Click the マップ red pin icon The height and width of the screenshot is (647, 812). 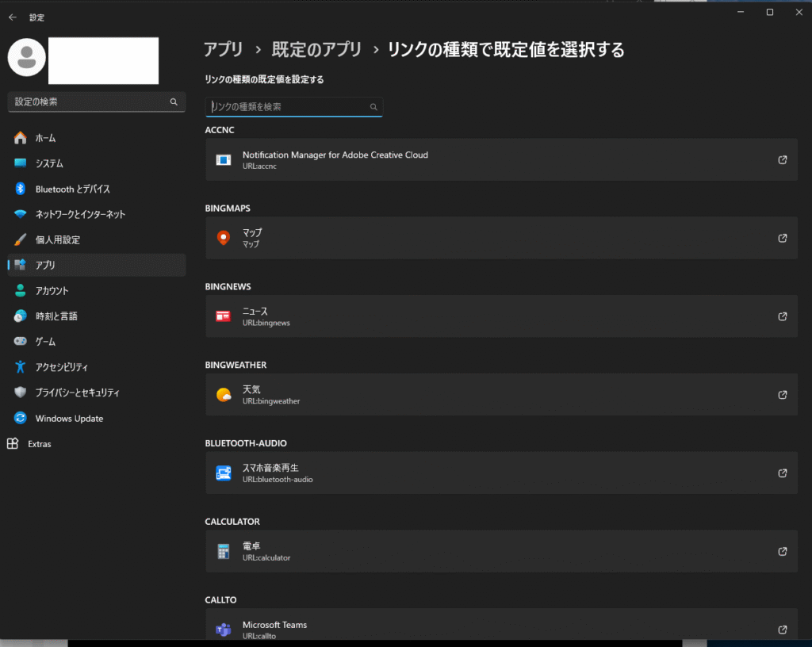tap(223, 238)
